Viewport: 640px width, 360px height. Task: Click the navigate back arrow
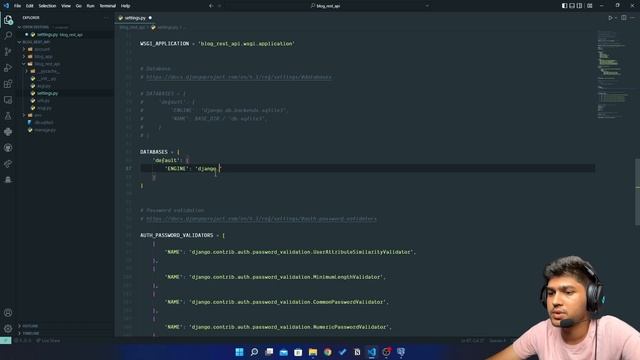[211, 6]
